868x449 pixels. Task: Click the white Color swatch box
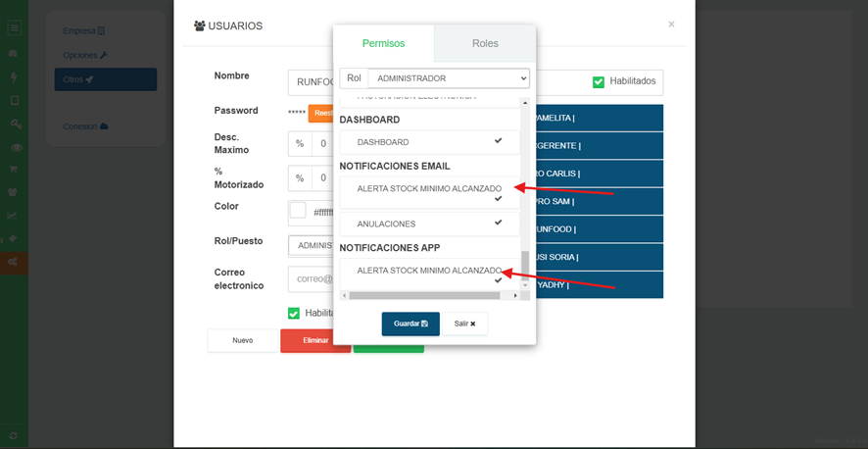coord(298,211)
